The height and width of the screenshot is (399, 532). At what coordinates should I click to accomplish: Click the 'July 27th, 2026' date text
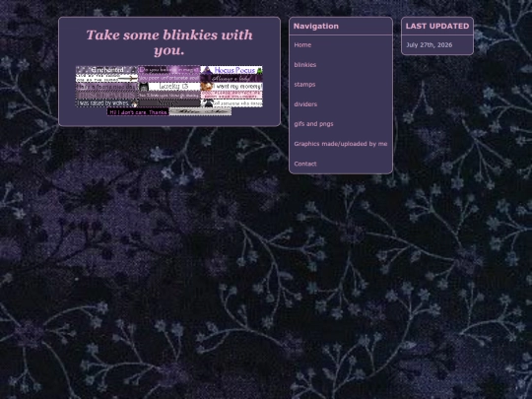(429, 44)
